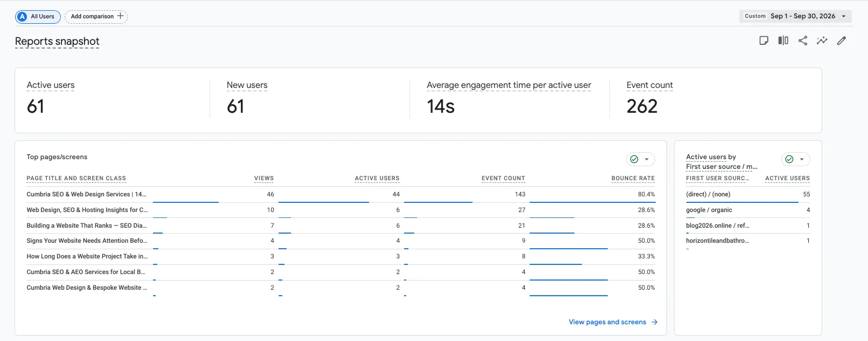This screenshot has width=868, height=341.
Task: Click the All Users segment chip
Action: coord(38,17)
